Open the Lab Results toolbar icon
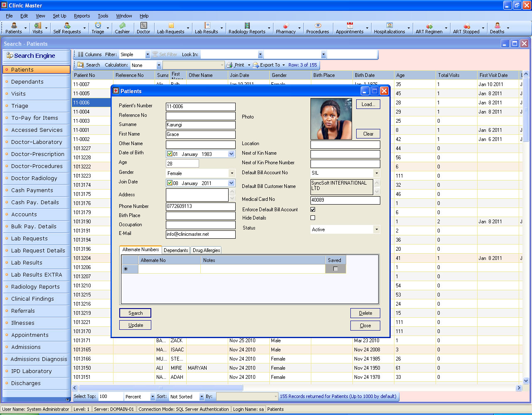The width and height of the screenshot is (532, 415). tap(206, 28)
